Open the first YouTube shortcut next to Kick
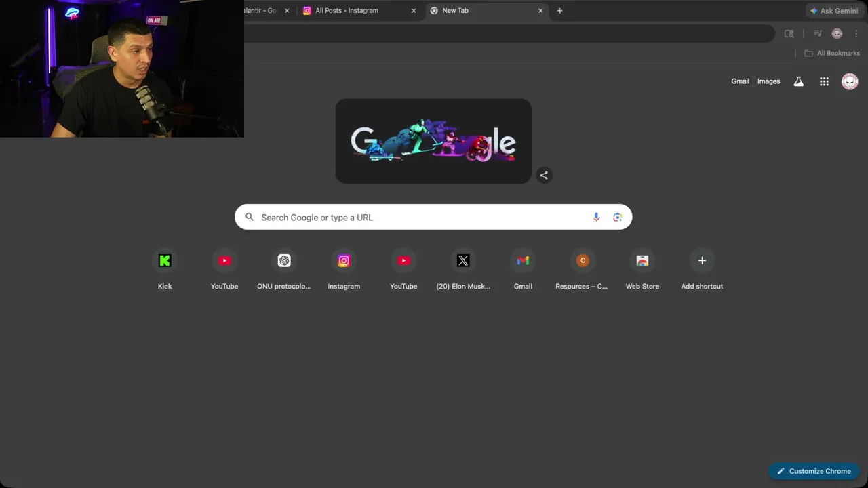 click(224, 269)
